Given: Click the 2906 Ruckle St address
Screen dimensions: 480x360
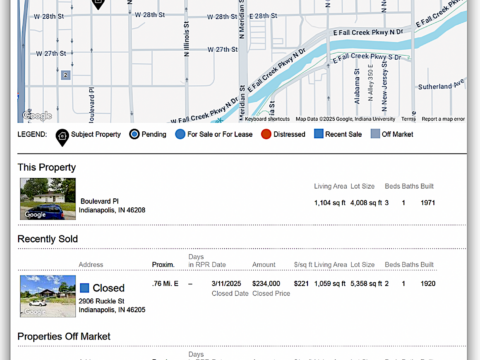Looking at the screenshot, I should coord(112,305).
